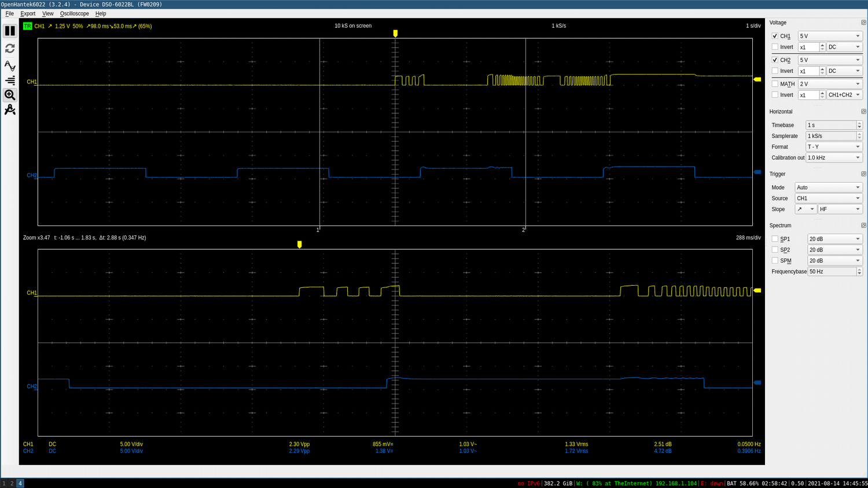Open the SP2 20 dB dropdown

(x=835, y=250)
